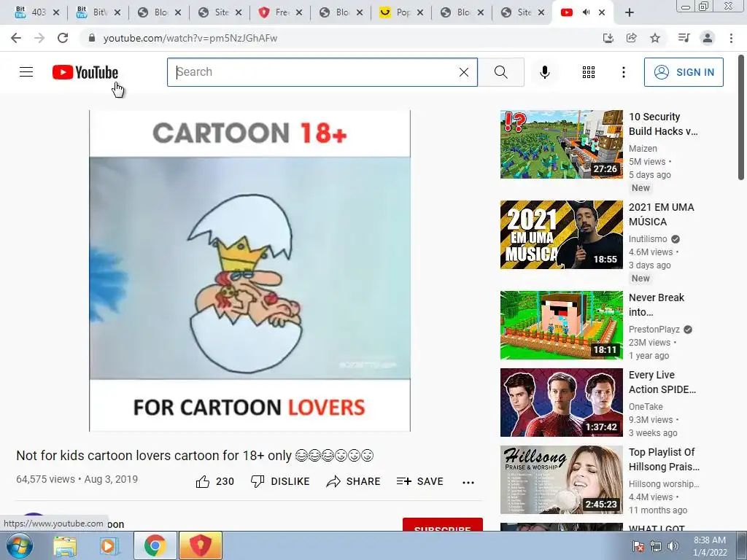Bookmark this page with the star
Viewport: 747px width, 560px height.
click(655, 38)
